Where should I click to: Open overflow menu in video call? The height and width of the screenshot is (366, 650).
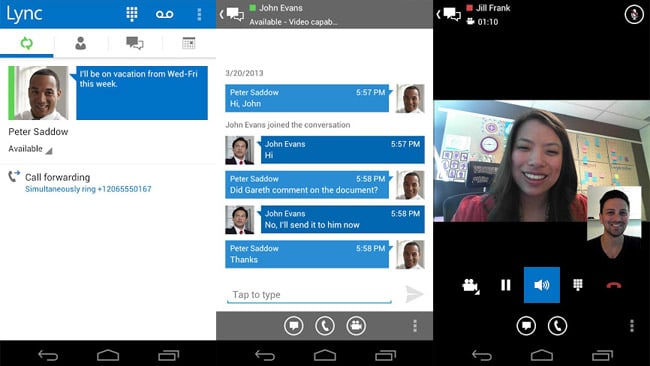point(632,326)
